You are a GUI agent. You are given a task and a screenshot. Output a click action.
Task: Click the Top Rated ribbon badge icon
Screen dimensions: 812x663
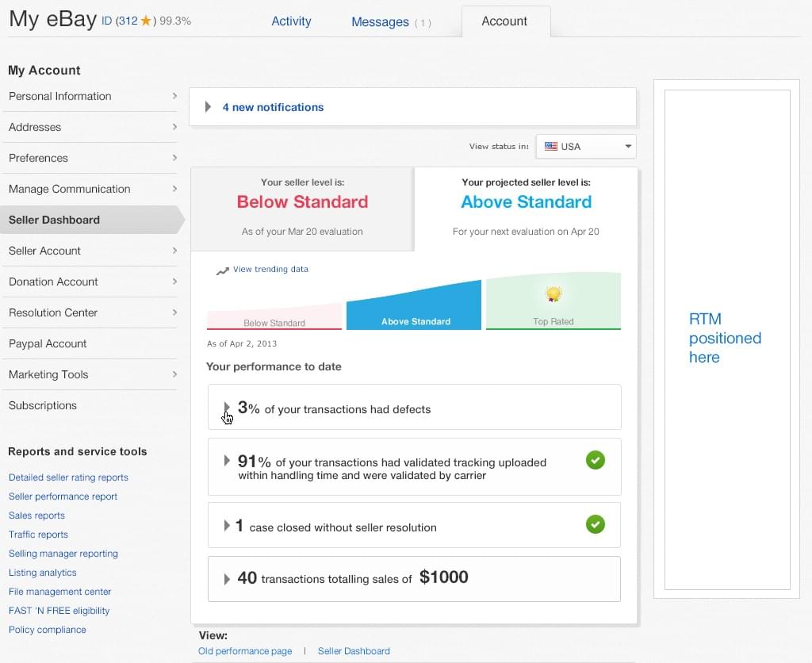tap(553, 294)
